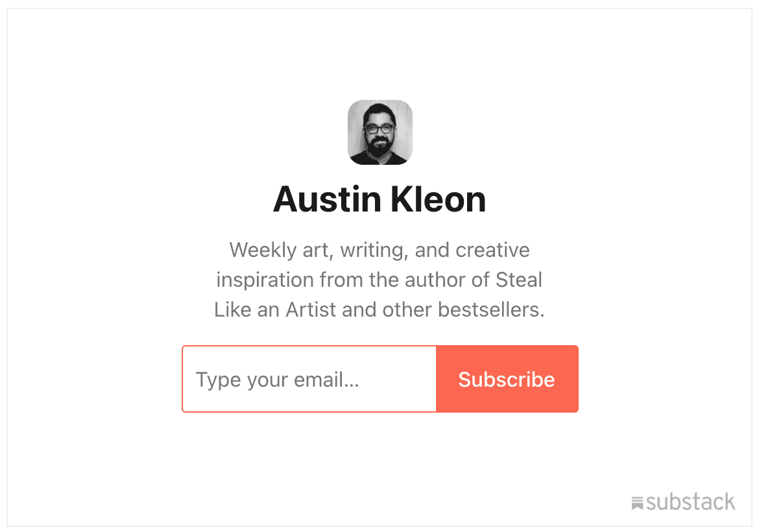Click the 'Austin Kleon' heading
759x532 pixels.
(x=379, y=199)
